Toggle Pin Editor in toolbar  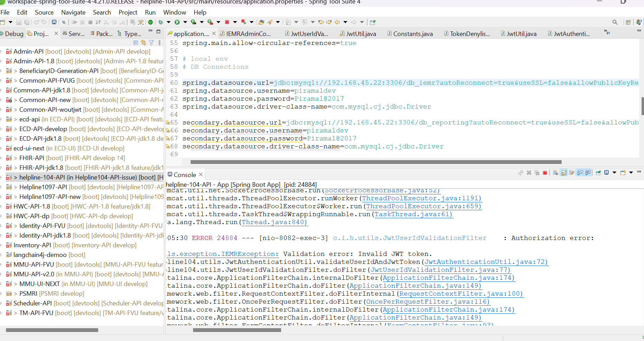coord(372,22)
